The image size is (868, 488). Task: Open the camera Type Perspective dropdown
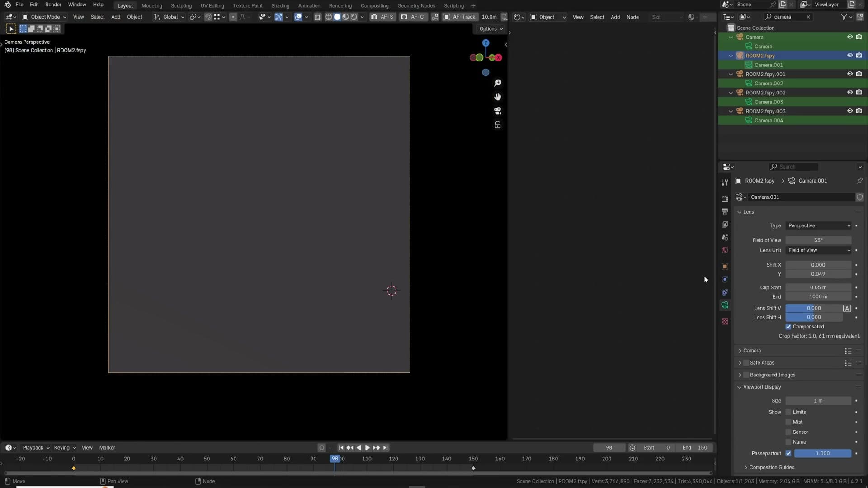point(819,226)
